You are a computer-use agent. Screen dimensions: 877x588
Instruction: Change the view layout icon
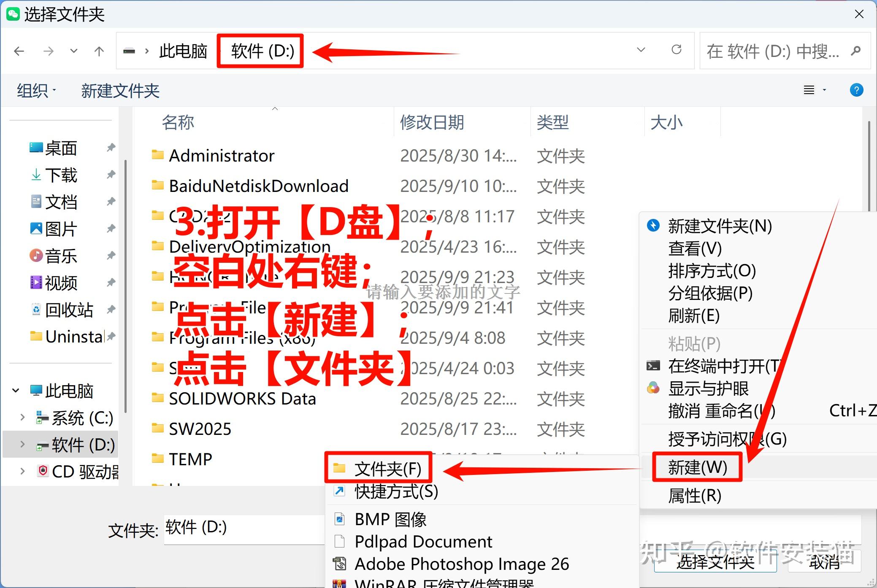click(x=809, y=90)
